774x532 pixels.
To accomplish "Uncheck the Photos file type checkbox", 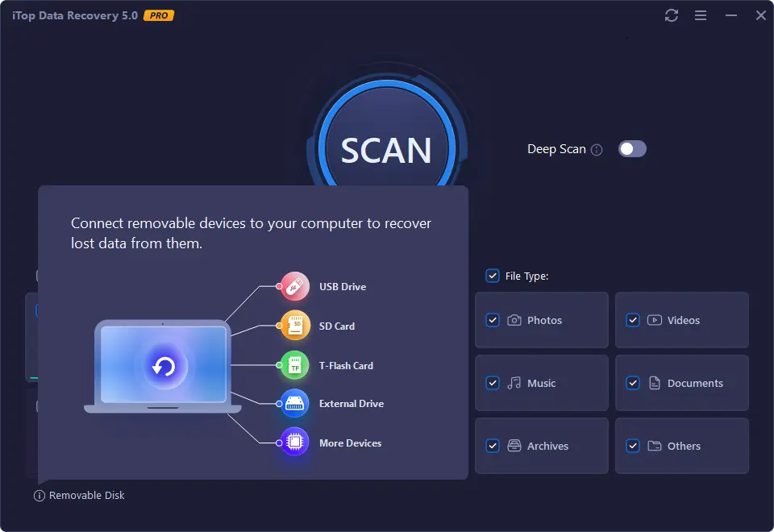I will tap(493, 320).
